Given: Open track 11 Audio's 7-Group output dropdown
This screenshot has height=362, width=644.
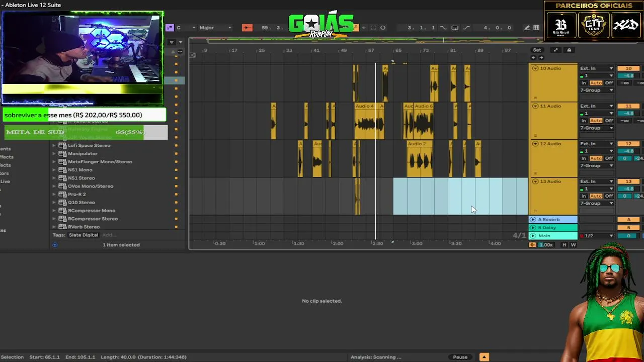Looking at the screenshot, I should [x=597, y=128].
